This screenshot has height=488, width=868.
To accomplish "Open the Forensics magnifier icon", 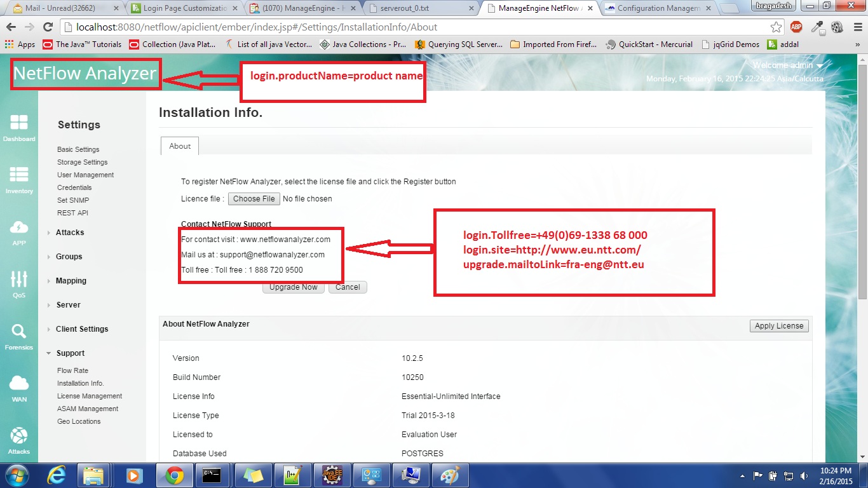I will (x=19, y=332).
